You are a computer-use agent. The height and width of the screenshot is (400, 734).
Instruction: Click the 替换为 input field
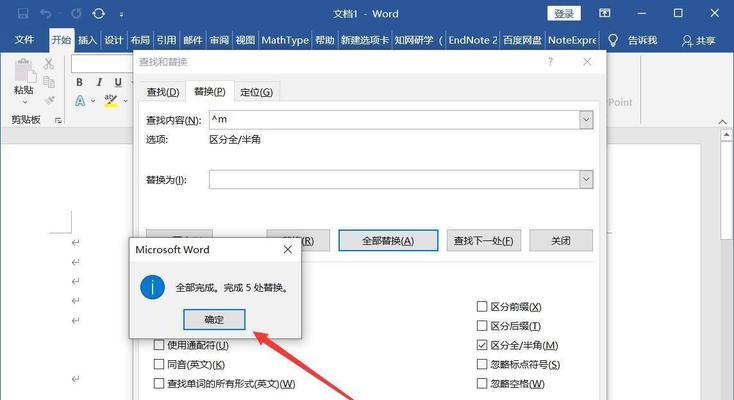pos(394,179)
